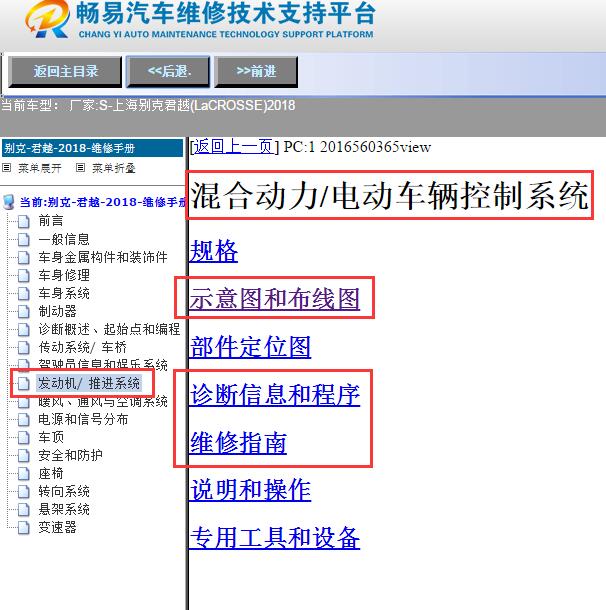Select the 转向系统 tree item
Viewport: 606px width, 610px height.
coord(64,491)
